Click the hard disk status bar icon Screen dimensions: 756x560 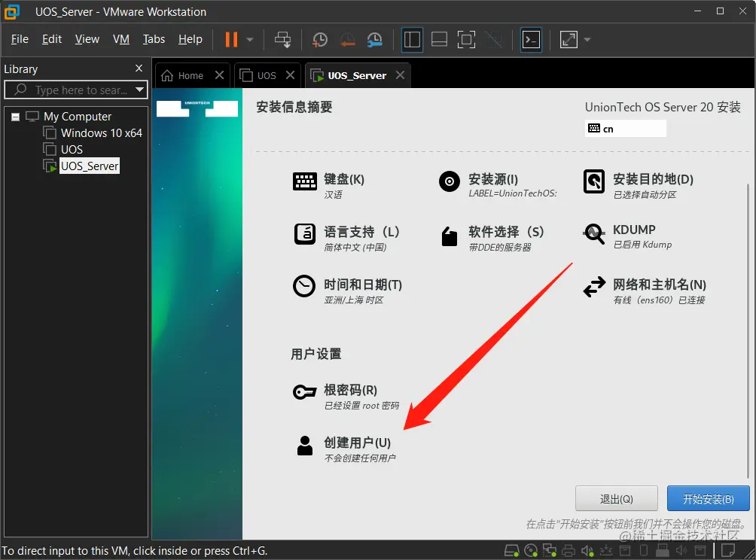coord(511,550)
